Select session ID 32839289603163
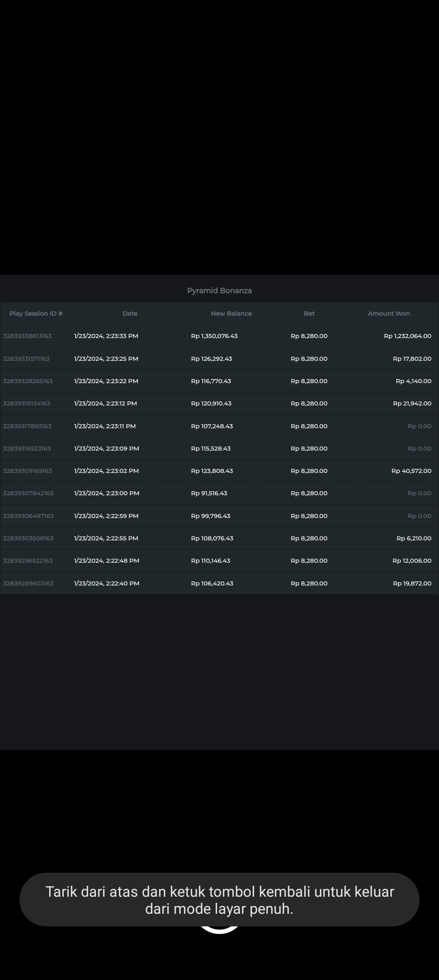 coord(28,583)
